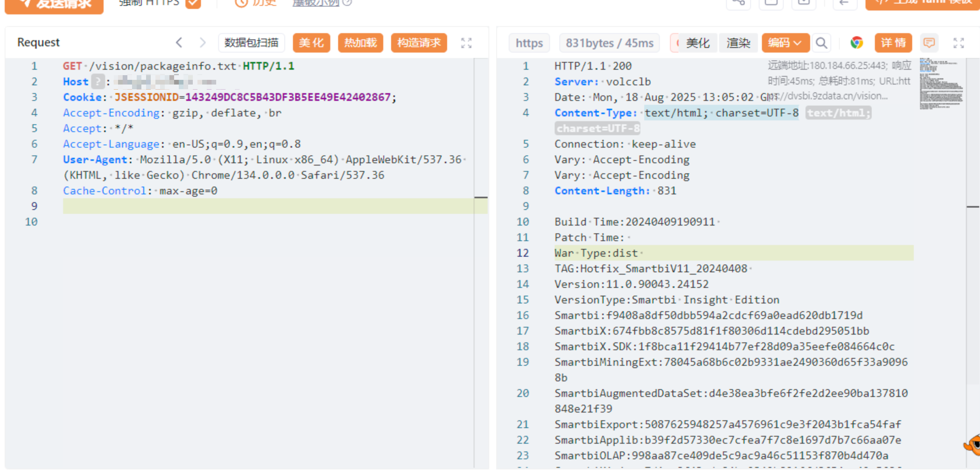This screenshot has width=980, height=476.
Task: Click the 美化 beautify button in Request
Action: (x=311, y=43)
